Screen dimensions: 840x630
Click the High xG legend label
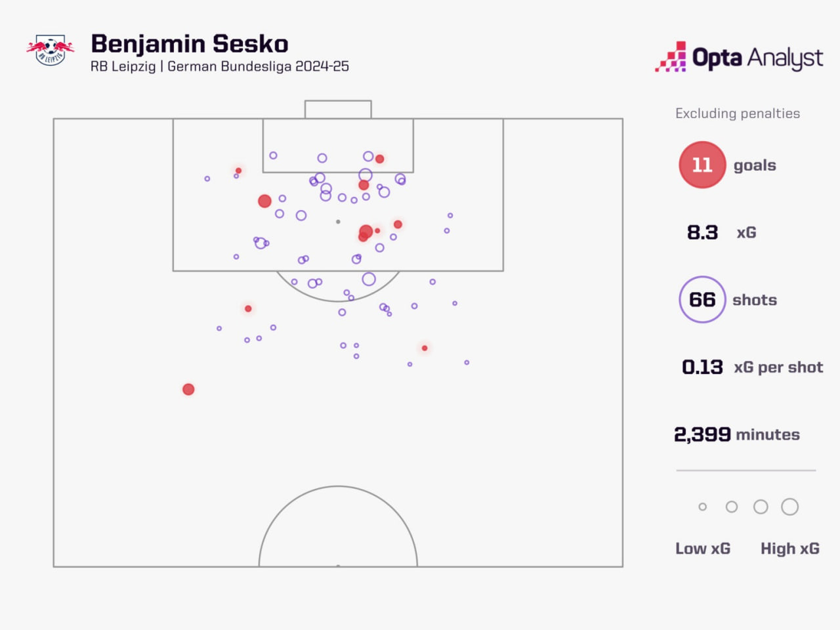tap(789, 549)
